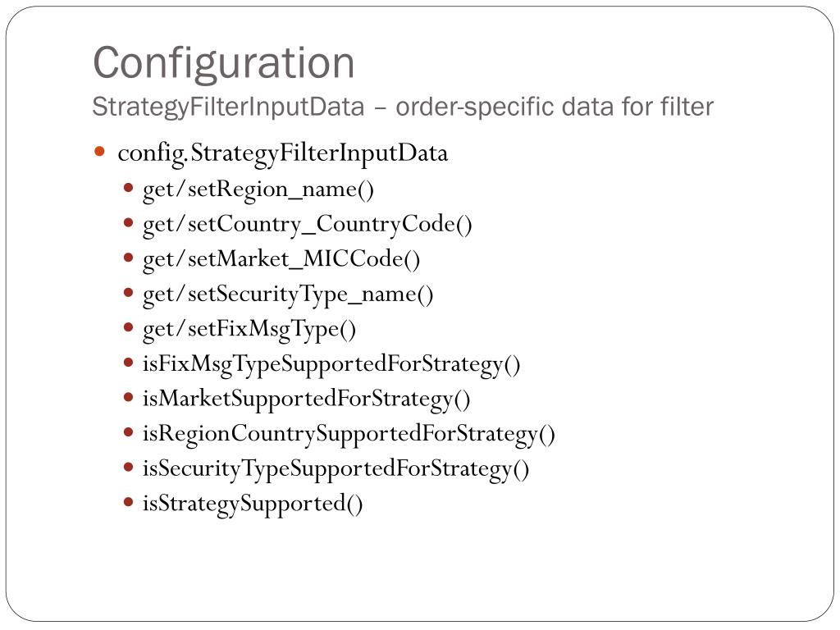Image resolution: width=840 pixels, height=630 pixels.
Task: Click the isStrategySupported() line
Action: click(253, 504)
